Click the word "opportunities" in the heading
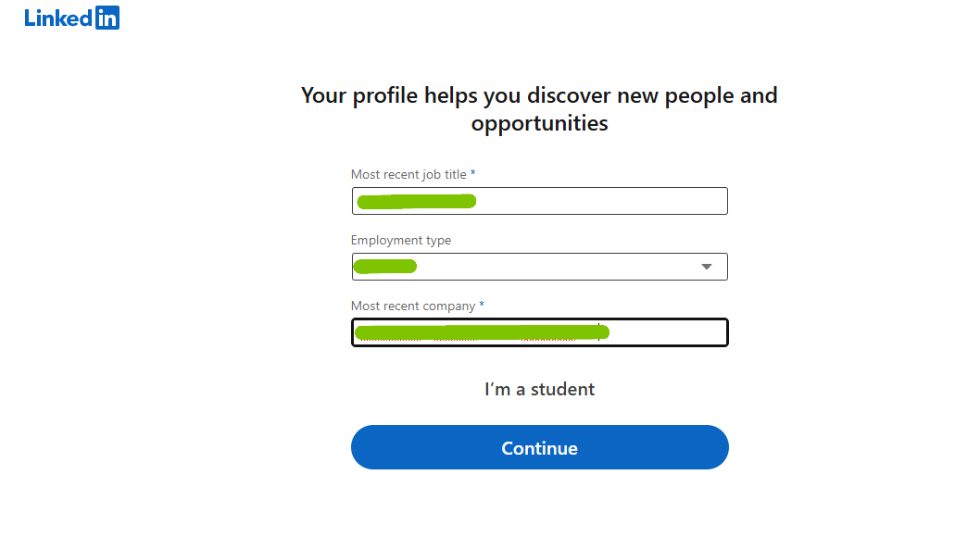This screenshot has width=980, height=550. click(x=539, y=123)
